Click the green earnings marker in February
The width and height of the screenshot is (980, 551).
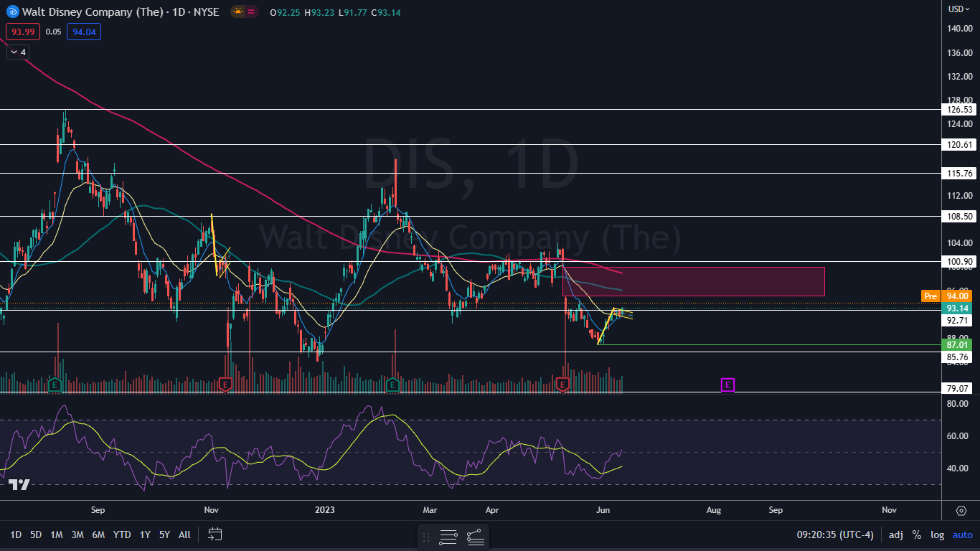[x=393, y=385]
